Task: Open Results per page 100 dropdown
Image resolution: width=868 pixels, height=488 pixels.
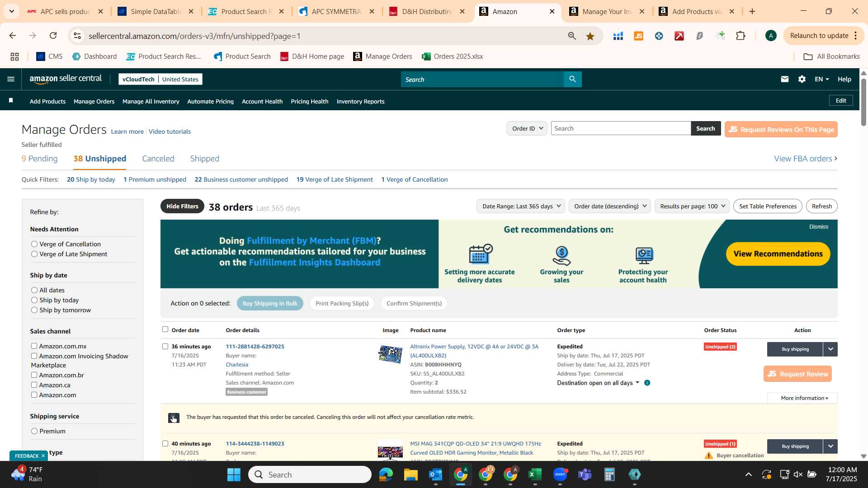Action: 692,206
